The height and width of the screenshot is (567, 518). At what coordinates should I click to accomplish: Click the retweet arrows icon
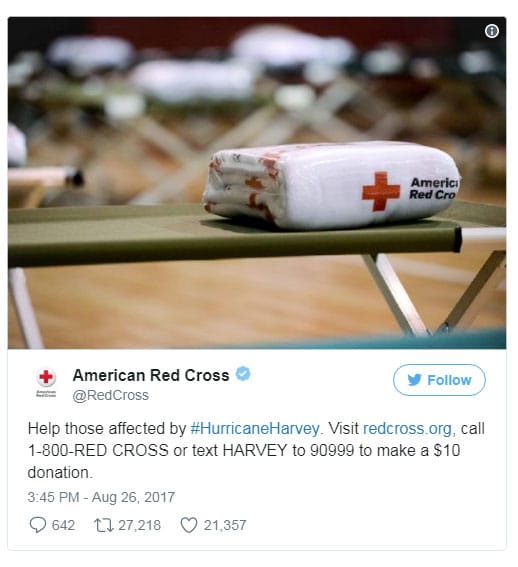coord(104,525)
